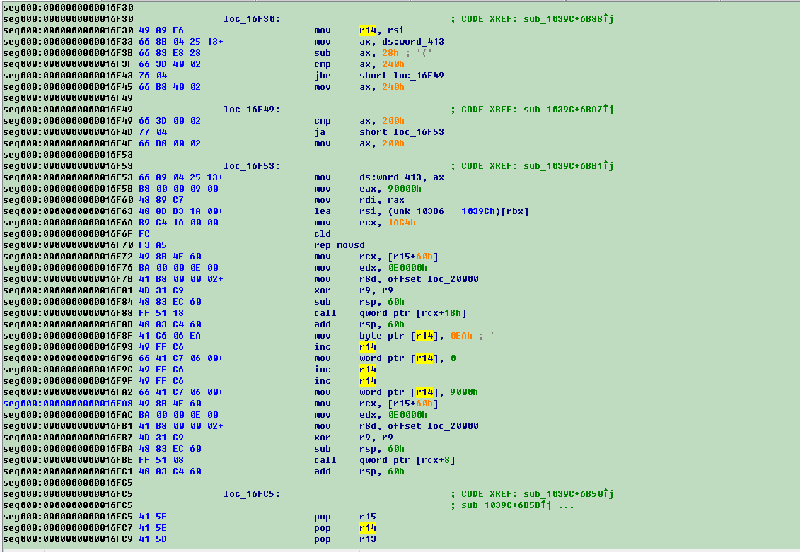Click the opcode bytes '76 04'
800x552 pixels.
coord(153,76)
